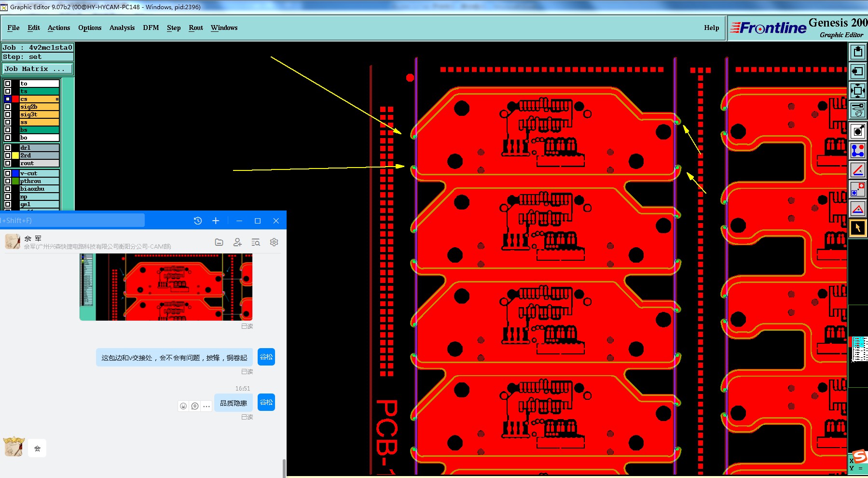Click the Job Matrix ... button
The image size is (868, 478).
click(x=37, y=69)
